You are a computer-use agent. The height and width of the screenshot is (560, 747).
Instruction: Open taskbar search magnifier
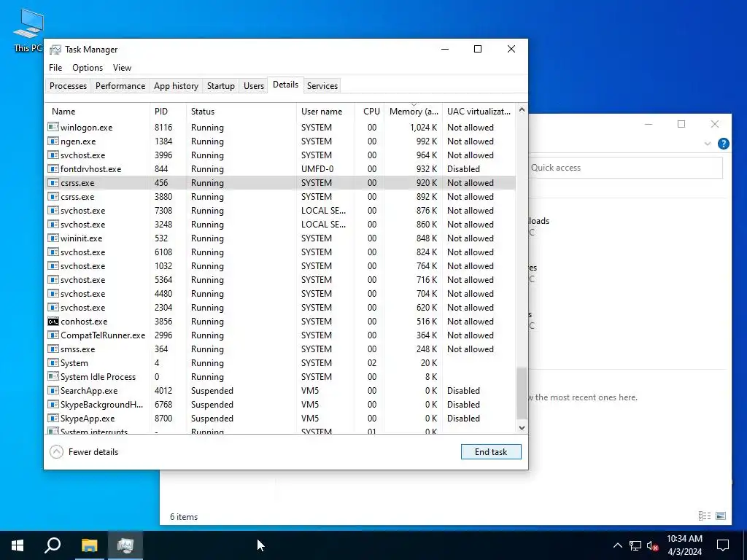53,545
